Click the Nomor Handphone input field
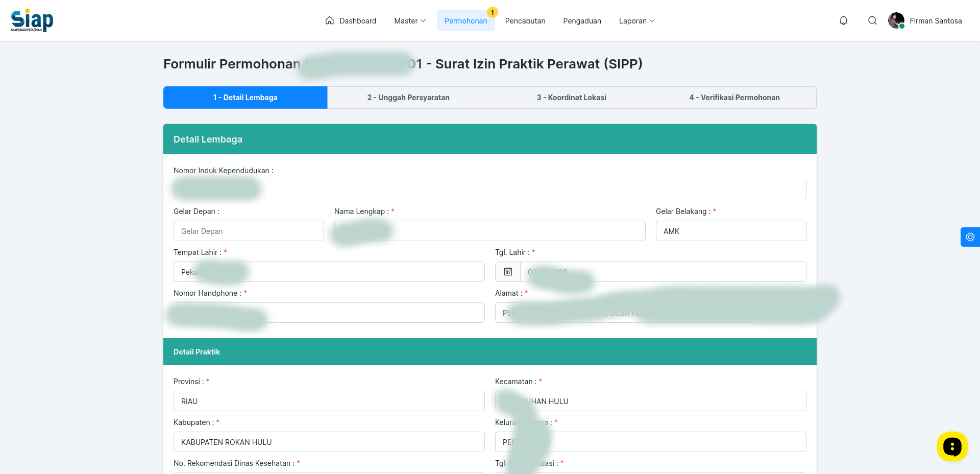The width and height of the screenshot is (980, 474). [x=329, y=313]
